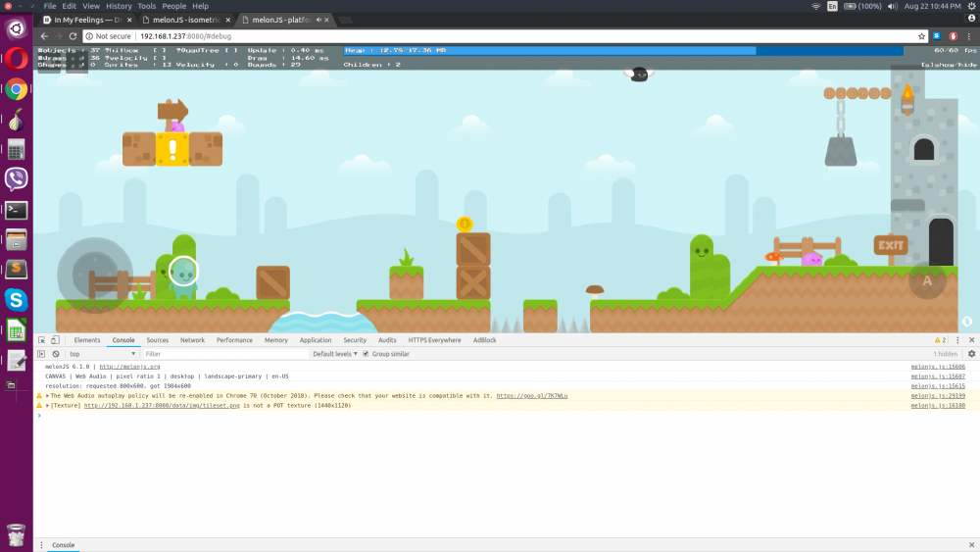Open the AdBlock DevTools tab
Viewport: 980px width, 552px height.
(484, 340)
